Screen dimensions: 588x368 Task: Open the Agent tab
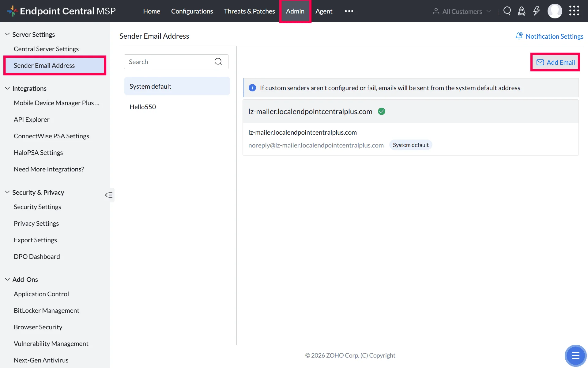click(x=324, y=11)
